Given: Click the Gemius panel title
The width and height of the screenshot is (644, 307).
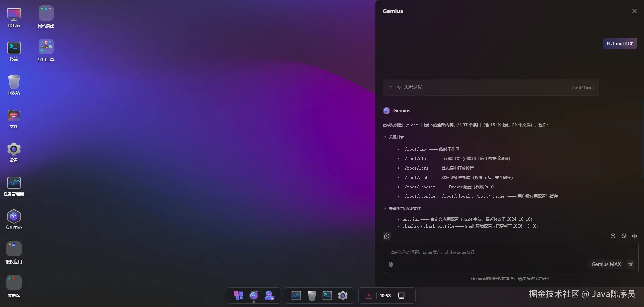Looking at the screenshot, I should tap(393, 11).
